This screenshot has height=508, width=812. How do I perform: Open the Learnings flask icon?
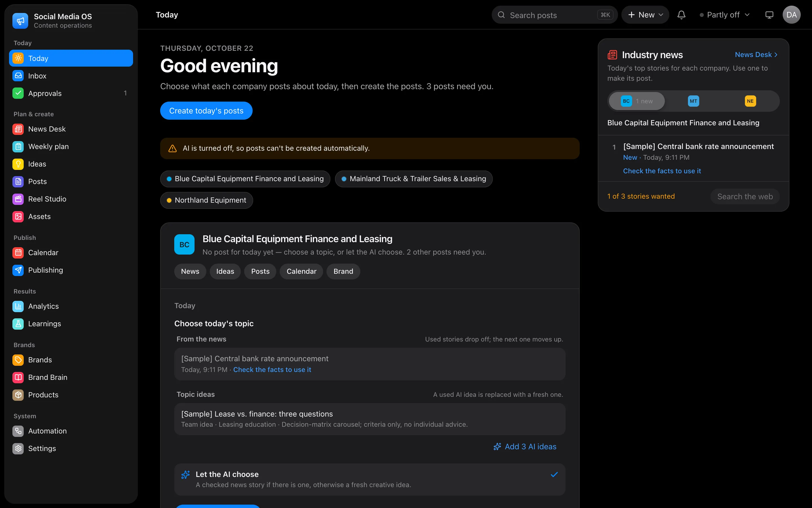pos(18,323)
